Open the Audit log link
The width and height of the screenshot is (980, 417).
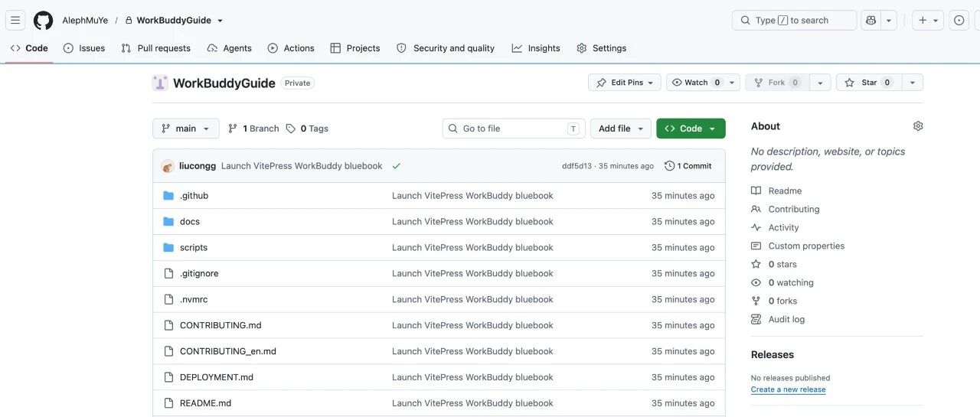[778, 319]
